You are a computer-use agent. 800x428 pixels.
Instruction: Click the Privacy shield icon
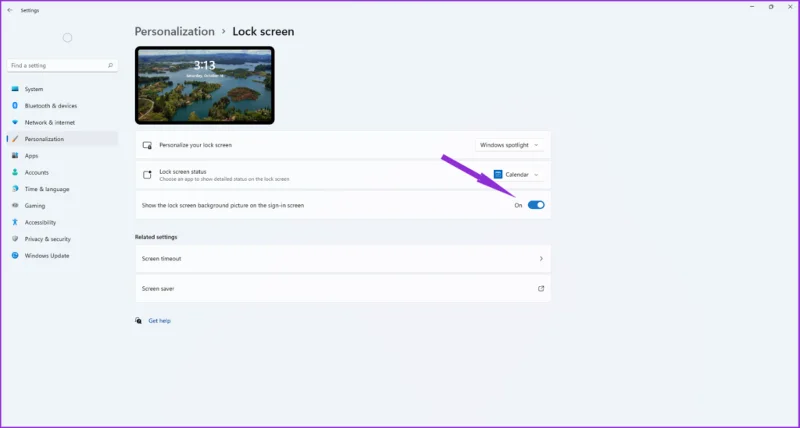point(15,239)
